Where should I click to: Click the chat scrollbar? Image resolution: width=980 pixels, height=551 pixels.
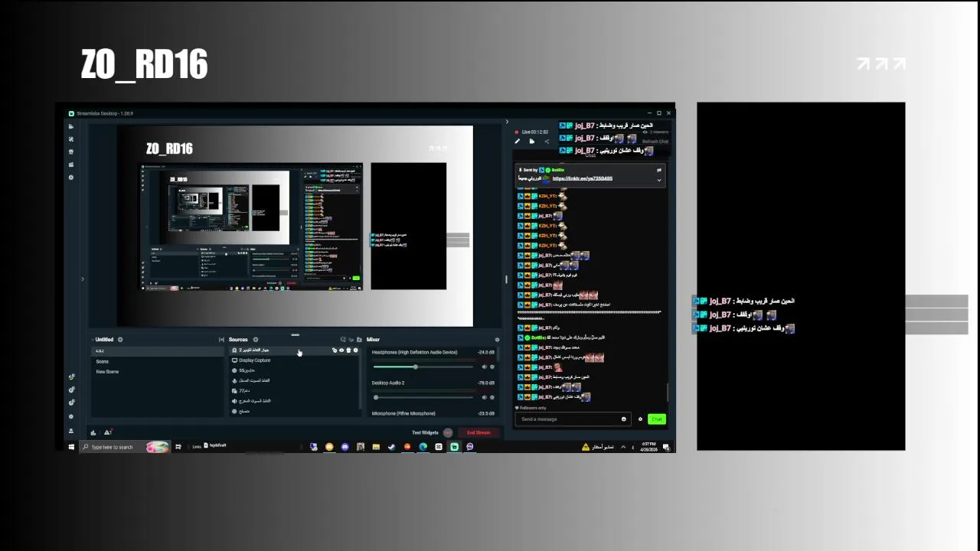tap(668, 392)
